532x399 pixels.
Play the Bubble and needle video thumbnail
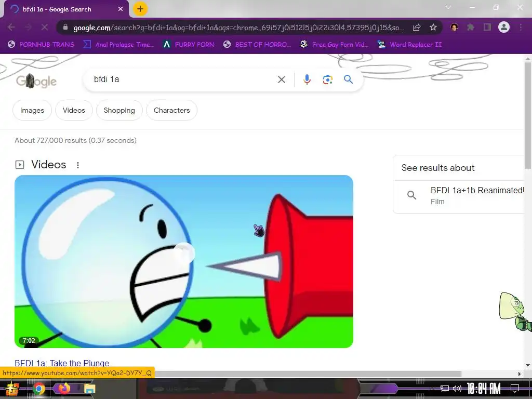click(x=183, y=261)
